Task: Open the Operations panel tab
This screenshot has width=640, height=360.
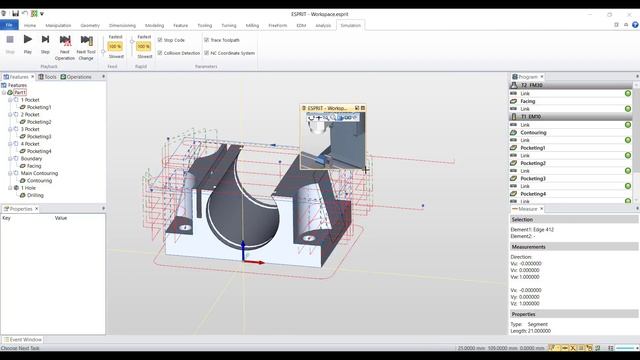Action: coord(76,77)
